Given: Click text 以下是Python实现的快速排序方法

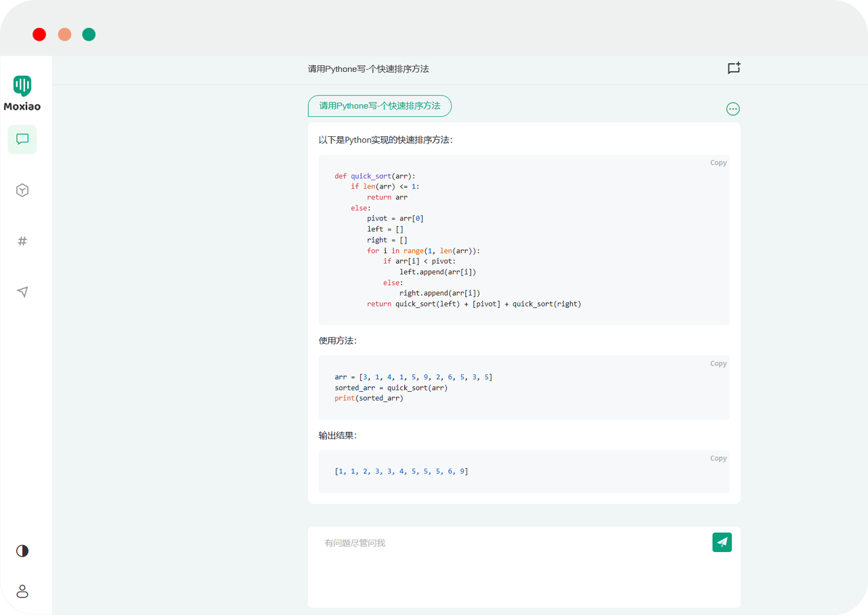Looking at the screenshot, I should click(386, 140).
